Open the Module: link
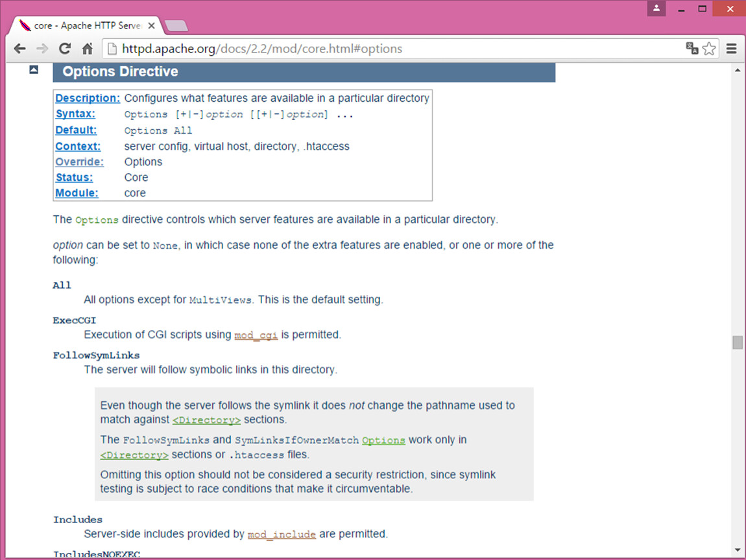 coord(77,193)
